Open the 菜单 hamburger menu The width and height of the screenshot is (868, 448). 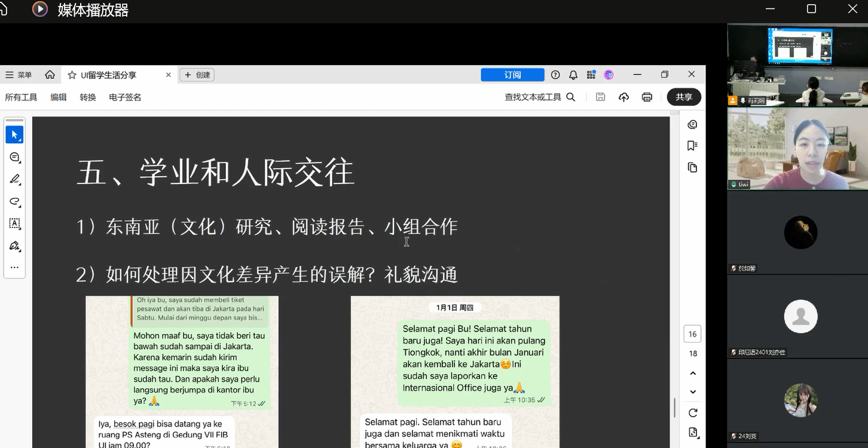click(x=18, y=75)
